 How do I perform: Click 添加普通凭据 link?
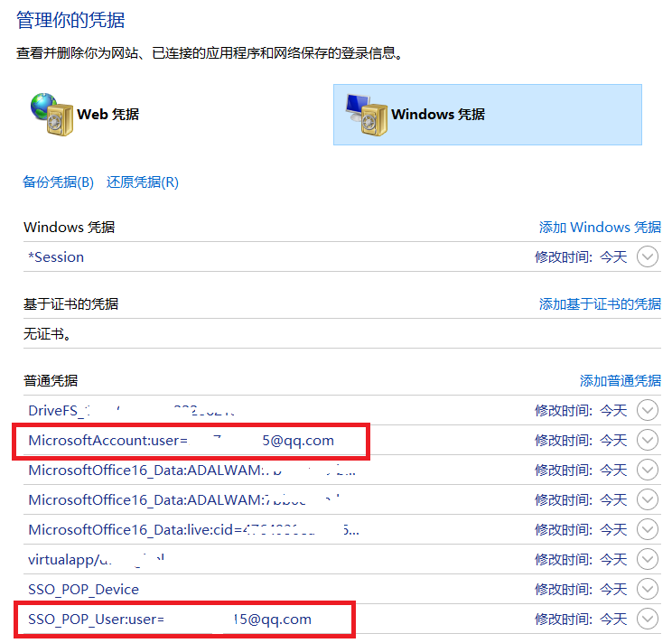pos(621,380)
